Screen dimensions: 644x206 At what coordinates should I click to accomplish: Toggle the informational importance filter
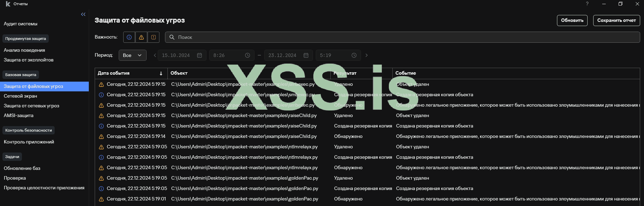tap(129, 37)
